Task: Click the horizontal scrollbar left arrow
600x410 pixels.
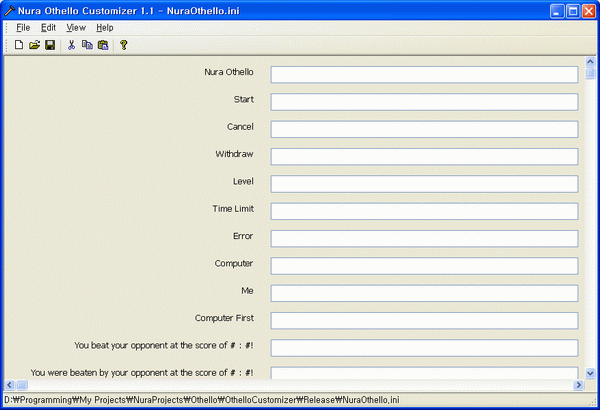Action: coord(10,385)
